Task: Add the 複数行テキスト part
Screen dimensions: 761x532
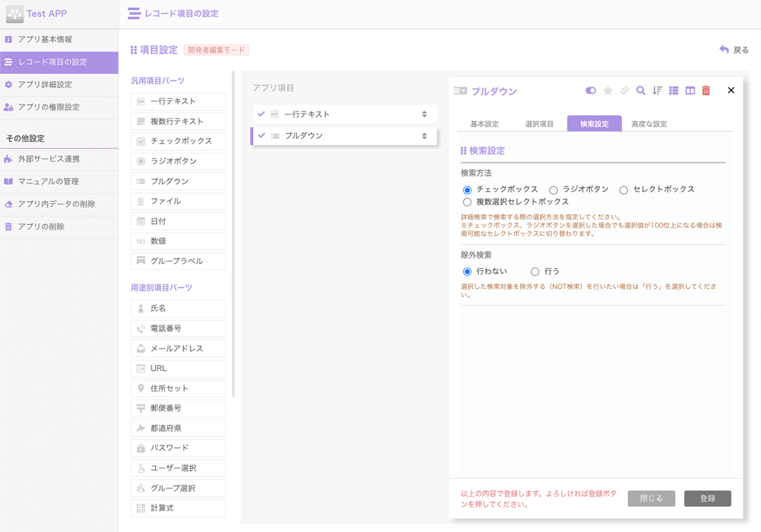Action: pos(178,121)
